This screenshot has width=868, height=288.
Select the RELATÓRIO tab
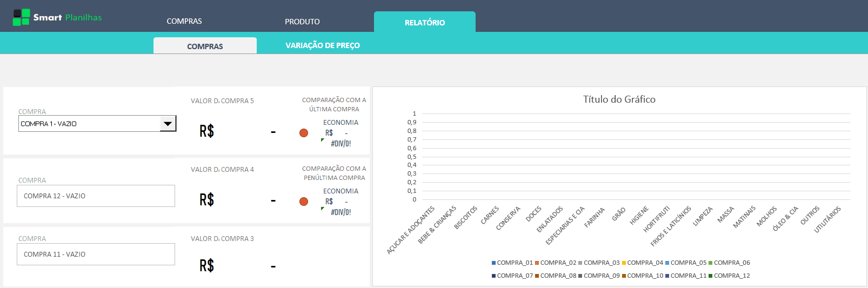point(424,23)
